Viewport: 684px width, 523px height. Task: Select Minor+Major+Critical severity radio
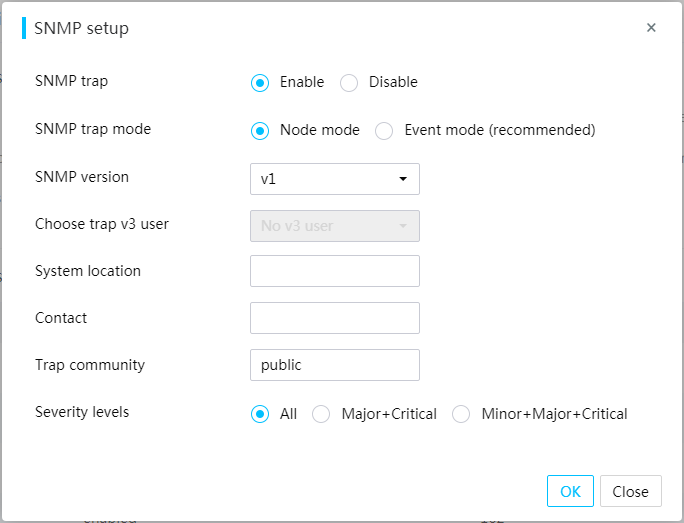pos(461,414)
